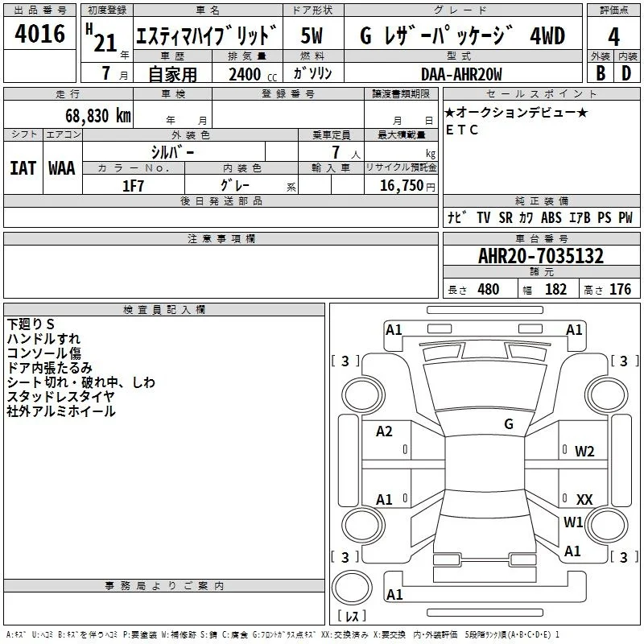Select the grade G レザーパッケージ 4WD

pyautogui.click(x=462, y=35)
